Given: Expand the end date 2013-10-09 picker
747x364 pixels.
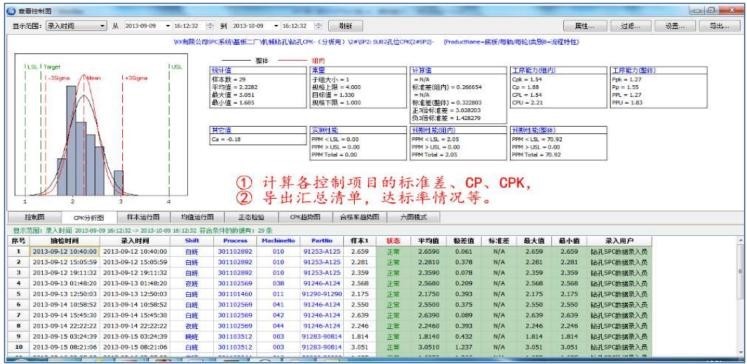Looking at the screenshot, I should coord(276,26).
